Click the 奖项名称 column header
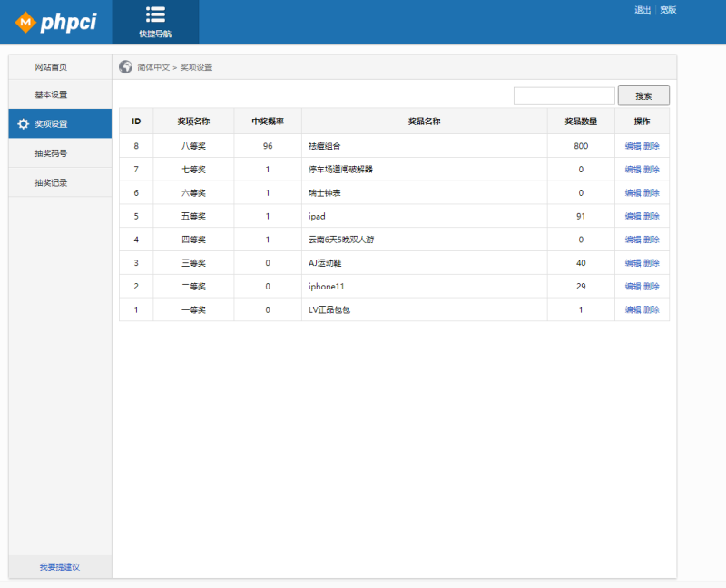Viewport: 726px width, 588px height. tap(193, 122)
